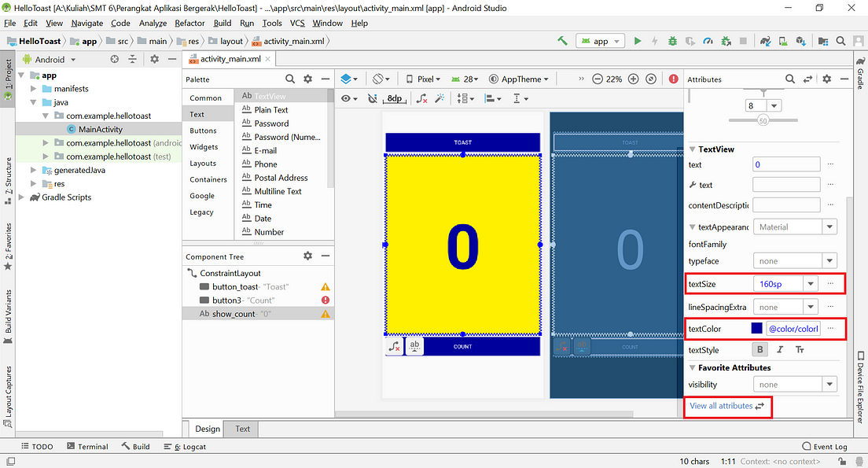Toggle bold text style button
The width and height of the screenshot is (868, 468).
point(760,349)
